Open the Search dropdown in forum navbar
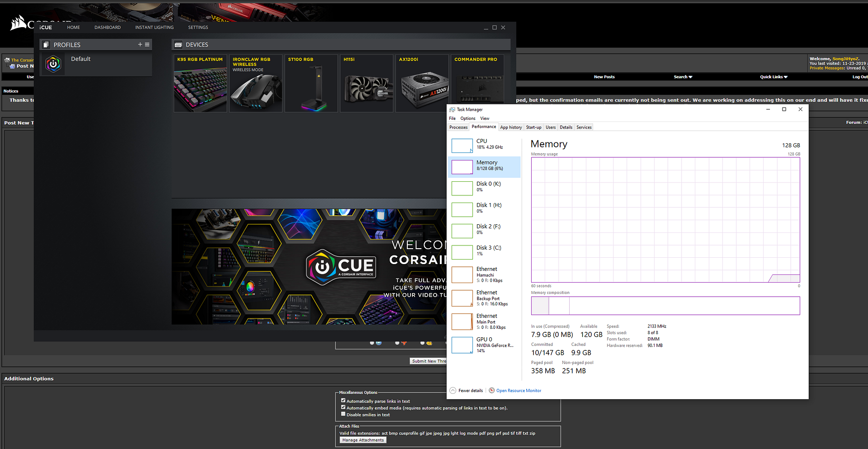868x449 pixels. tap(683, 77)
